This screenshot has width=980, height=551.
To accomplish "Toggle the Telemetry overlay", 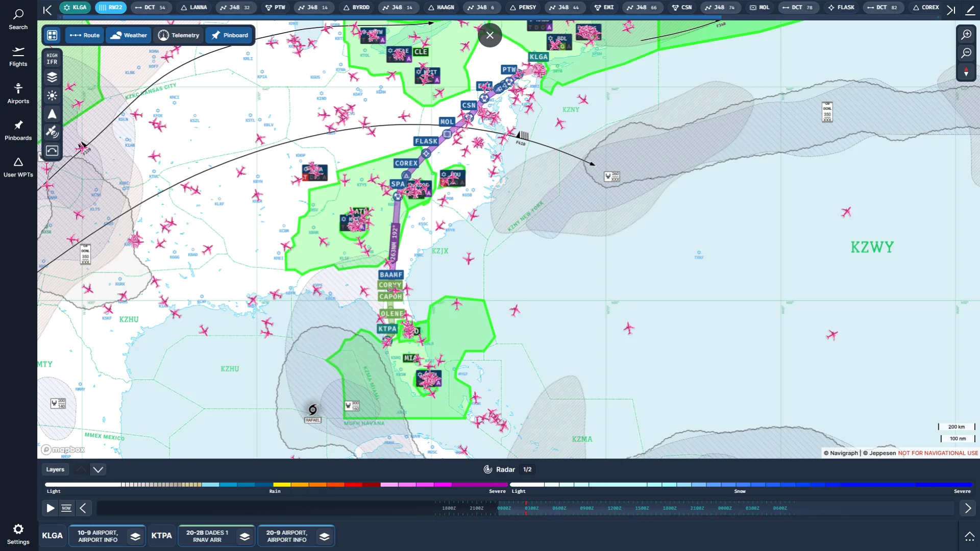I will [x=178, y=35].
